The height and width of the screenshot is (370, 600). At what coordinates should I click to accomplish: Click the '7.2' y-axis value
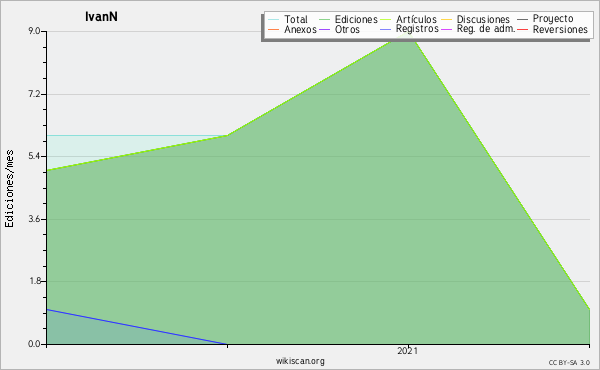[x=35, y=94]
